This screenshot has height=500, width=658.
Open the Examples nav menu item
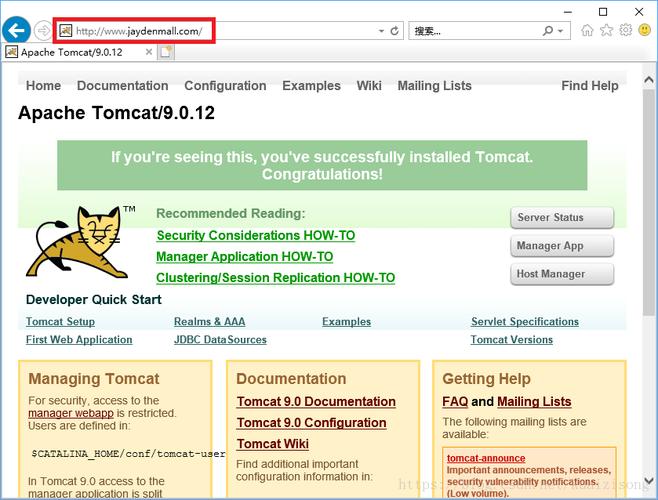click(x=311, y=86)
